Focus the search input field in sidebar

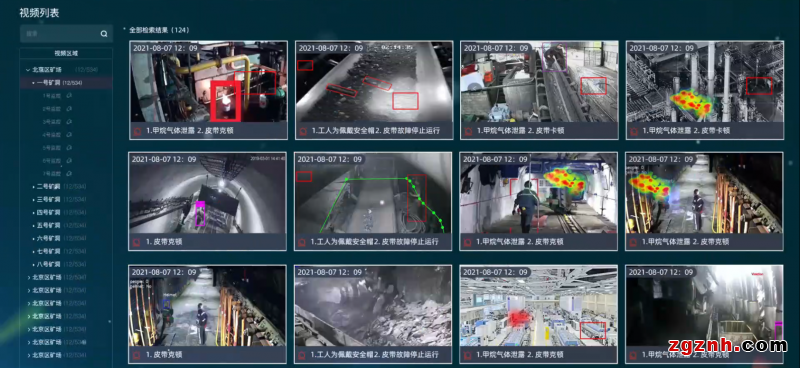(60, 34)
